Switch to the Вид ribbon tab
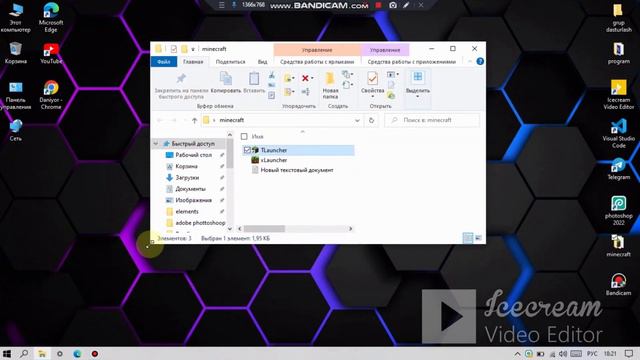This screenshot has width=640, height=360. [262, 62]
